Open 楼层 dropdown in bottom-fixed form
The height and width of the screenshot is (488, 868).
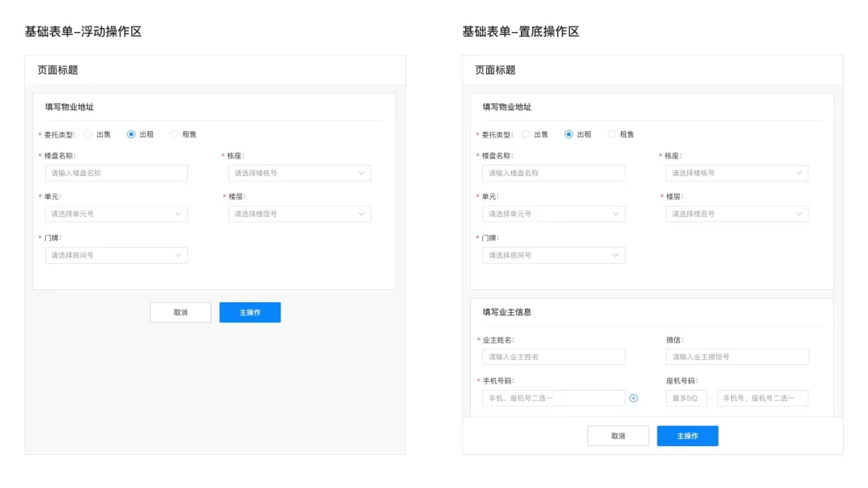point(737,214)
